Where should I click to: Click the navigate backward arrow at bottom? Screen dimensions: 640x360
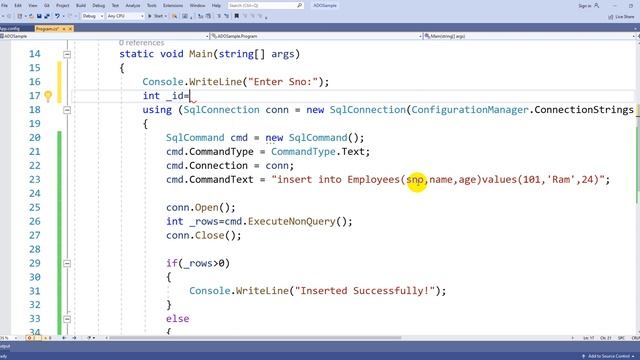coord(64,338)
